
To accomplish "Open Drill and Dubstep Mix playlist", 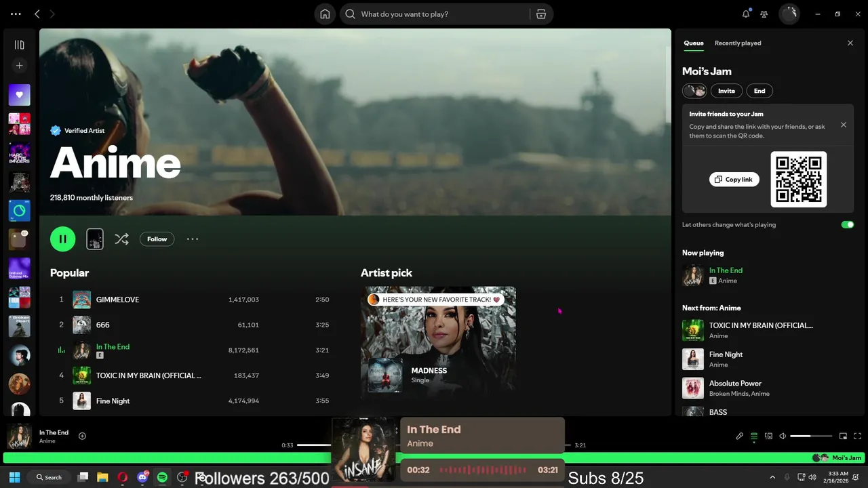I will point(19,268).
